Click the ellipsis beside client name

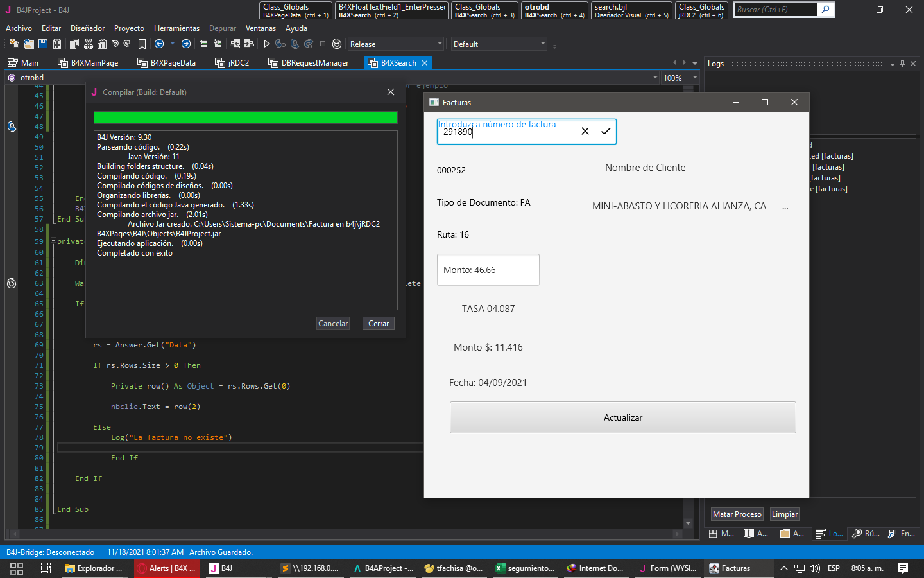click(785, 207)
